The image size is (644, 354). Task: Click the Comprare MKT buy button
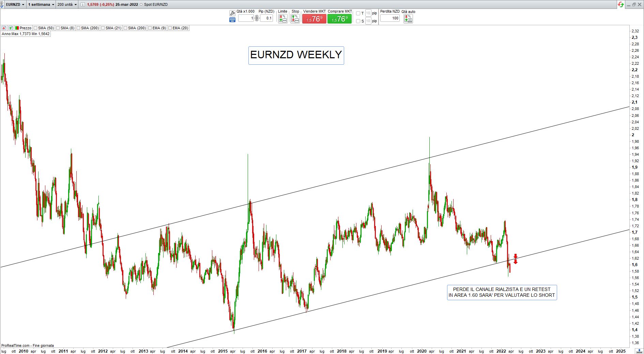pos(339,19)
